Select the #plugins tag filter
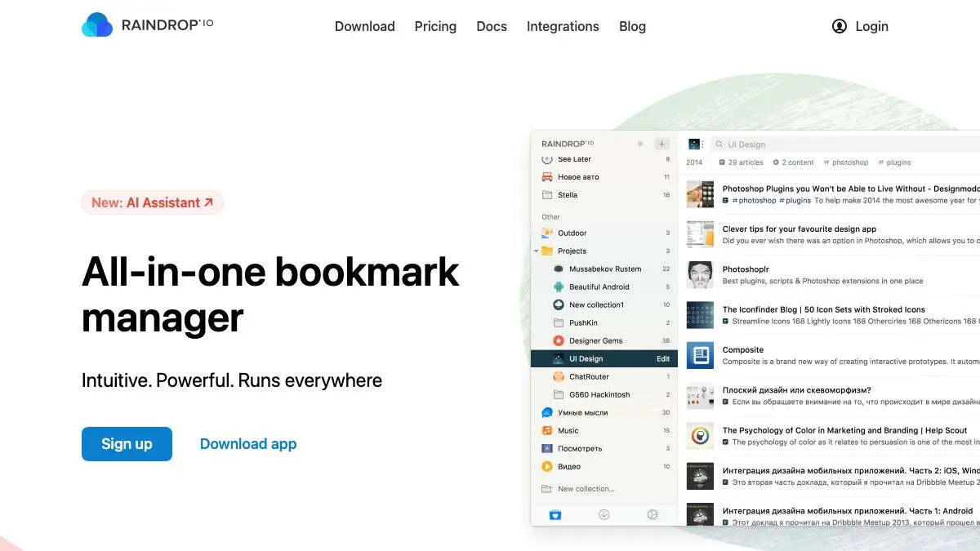Screen dimensions: 980x551 point(894,162)
